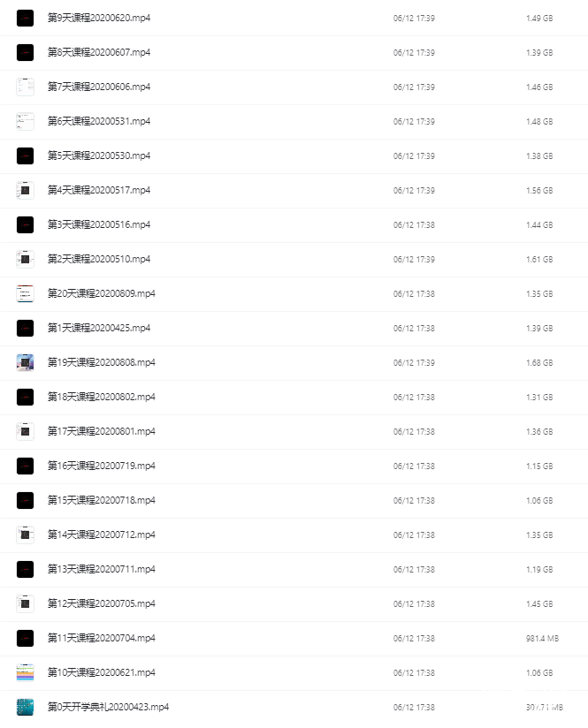
Task: Click the thumbnail of 第12天课程20200705.mp4
Action: pyautogui.click(x=25, y=603)
